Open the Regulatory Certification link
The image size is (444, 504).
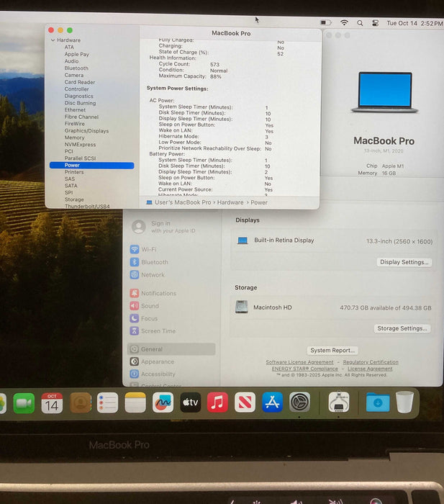[371, 362]
